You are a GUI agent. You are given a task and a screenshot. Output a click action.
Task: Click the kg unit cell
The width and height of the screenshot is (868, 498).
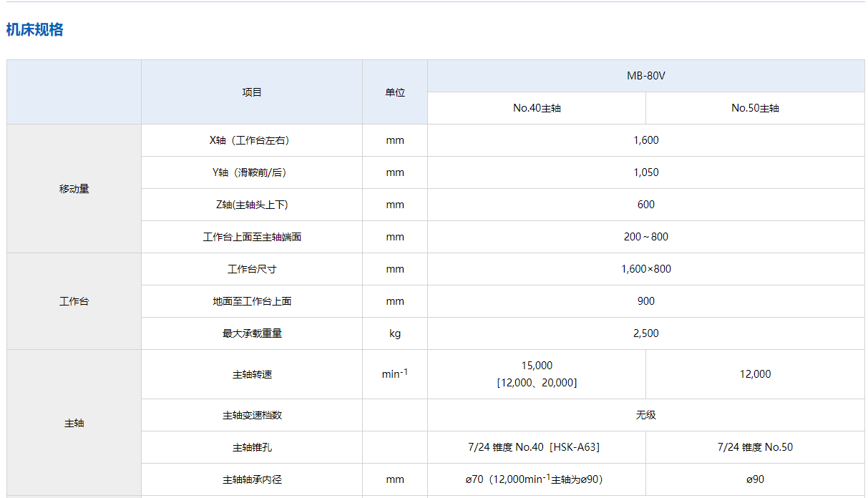395,333
